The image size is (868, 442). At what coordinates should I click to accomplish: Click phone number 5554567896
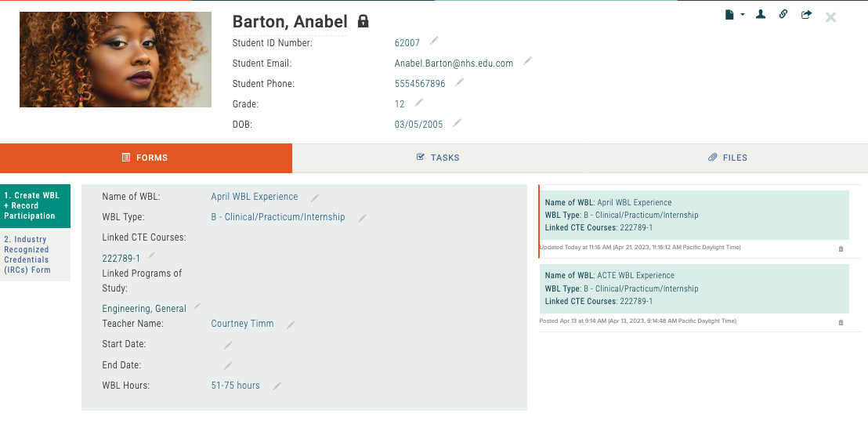point(420,84)
